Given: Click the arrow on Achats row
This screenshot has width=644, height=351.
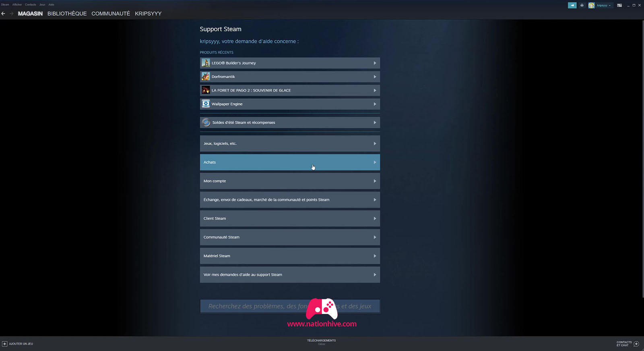Looking at the screenshot, I should click(x=375, y=162).
